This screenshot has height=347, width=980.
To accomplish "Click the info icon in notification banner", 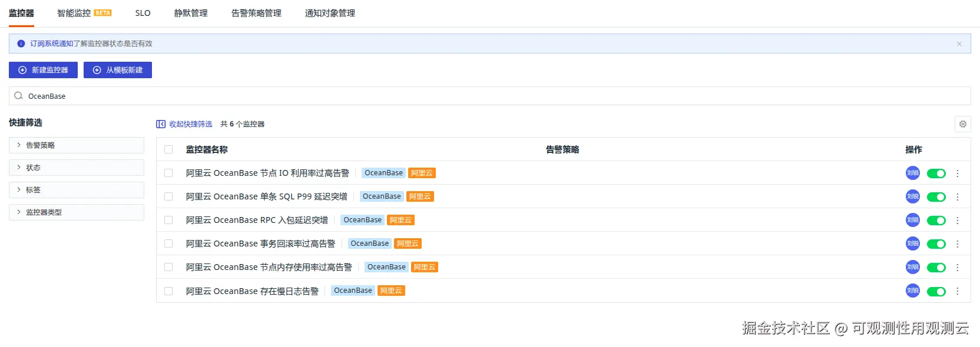I will [x=21, y=44].
